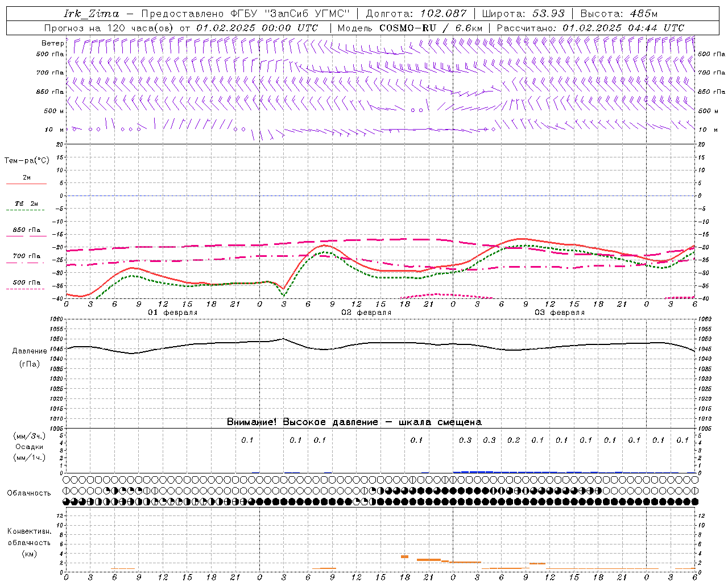Select the model name "Модель COSMO-RU / 6.6км"
The height and width of the screenshot is (582, 728).
[x=410, y=28]
